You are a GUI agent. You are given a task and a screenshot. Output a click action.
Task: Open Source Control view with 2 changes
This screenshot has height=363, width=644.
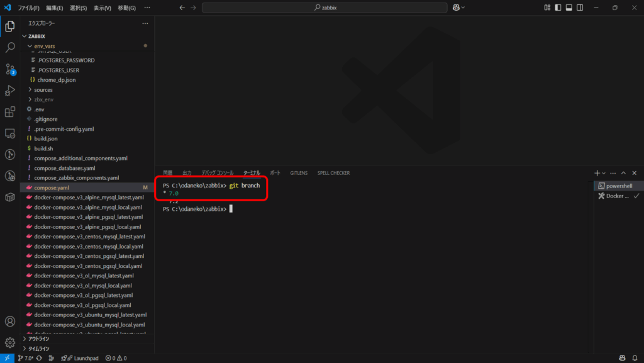tap(10, 69)
